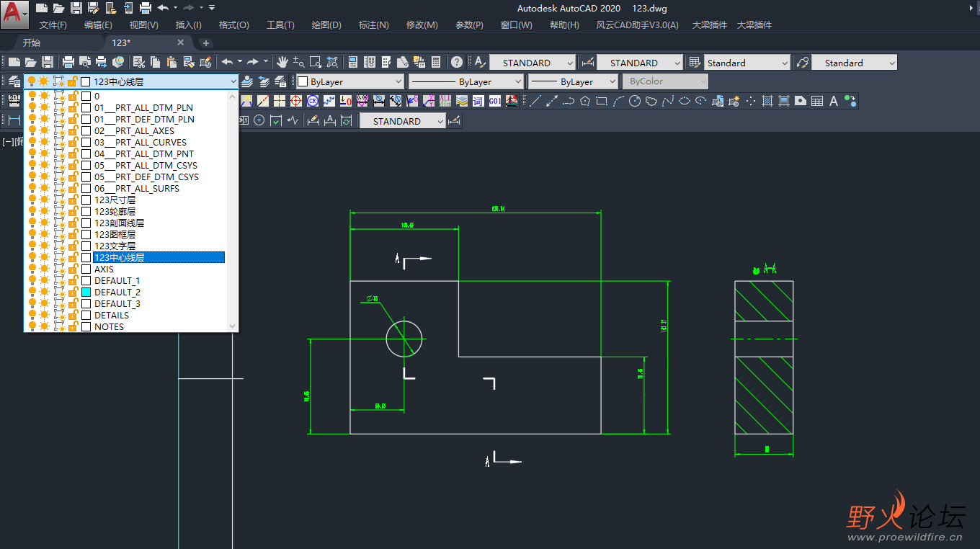
Task: Toggle the lock on DEFAULT_1 layer
Action: (x=73, y=280)
